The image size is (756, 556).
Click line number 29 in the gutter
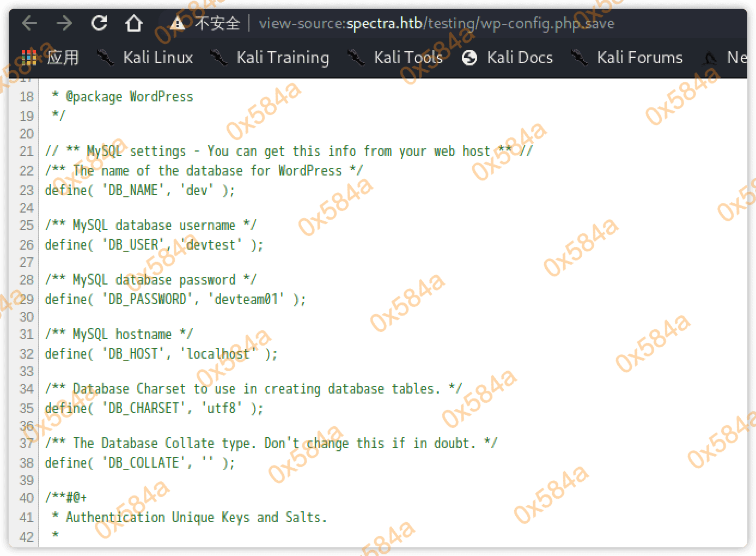pos(26,299)
